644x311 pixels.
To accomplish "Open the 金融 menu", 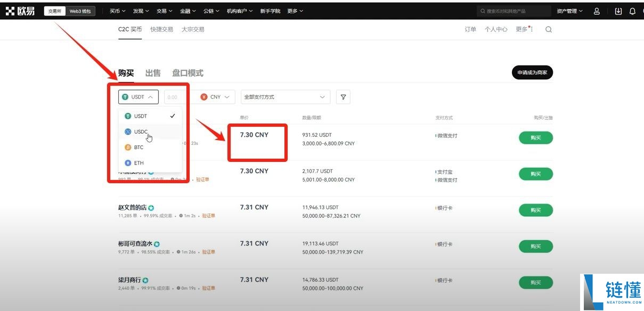I will [x=188, y=11].
